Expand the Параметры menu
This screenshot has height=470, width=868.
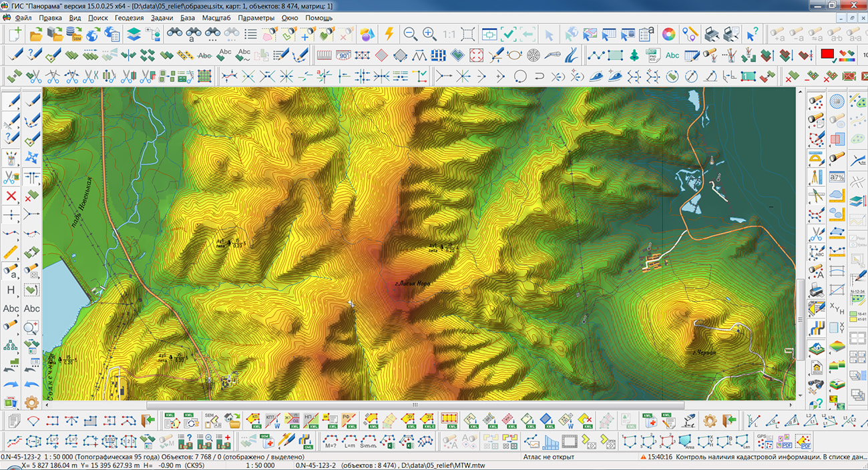(255, 17)
